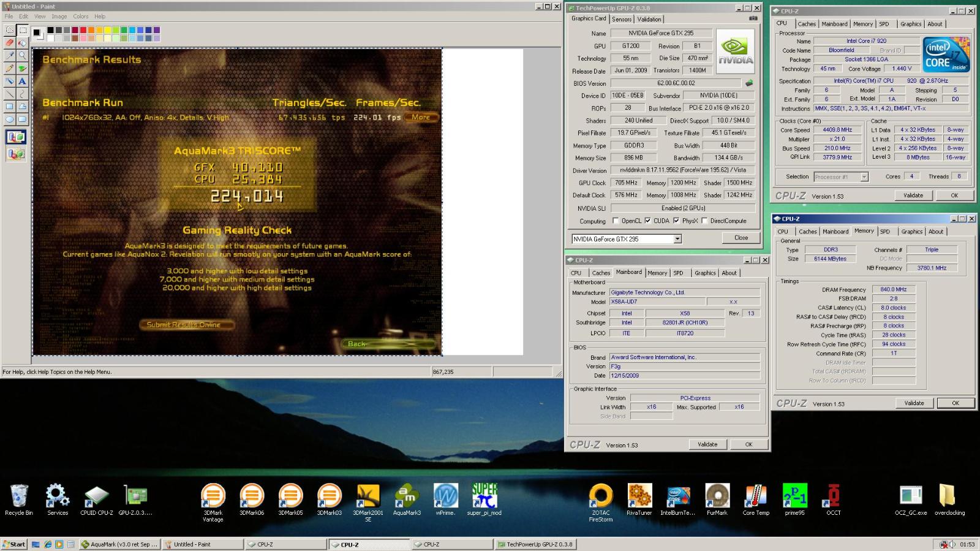Click Validate in CPU-Z processor window

click(913, 196)
